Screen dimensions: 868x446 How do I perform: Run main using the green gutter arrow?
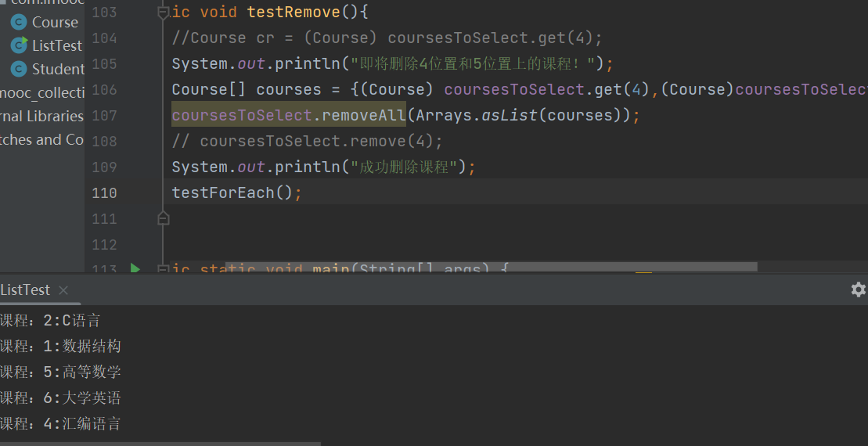(x=135, y=268)
